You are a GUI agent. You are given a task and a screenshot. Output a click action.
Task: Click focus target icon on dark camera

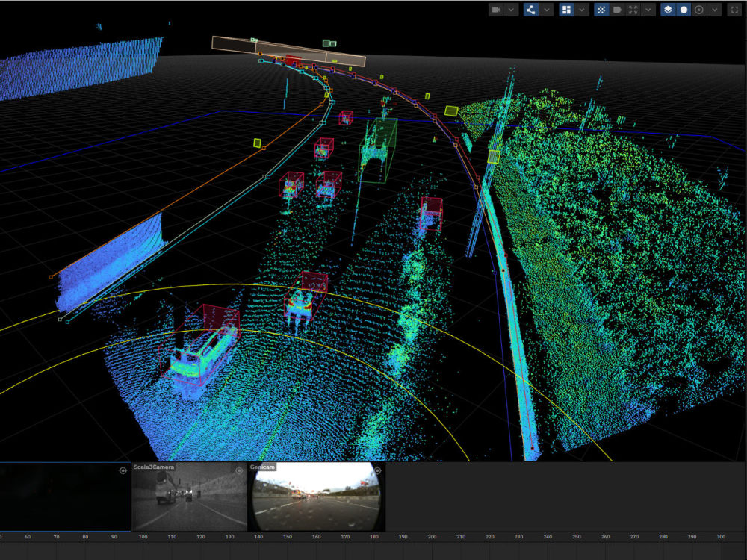123,470
